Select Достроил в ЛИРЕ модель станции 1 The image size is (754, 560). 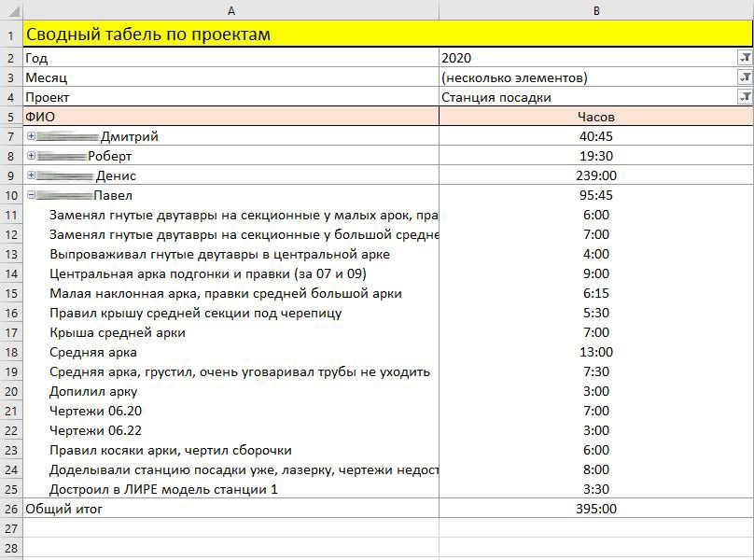(x=230, y=489)
